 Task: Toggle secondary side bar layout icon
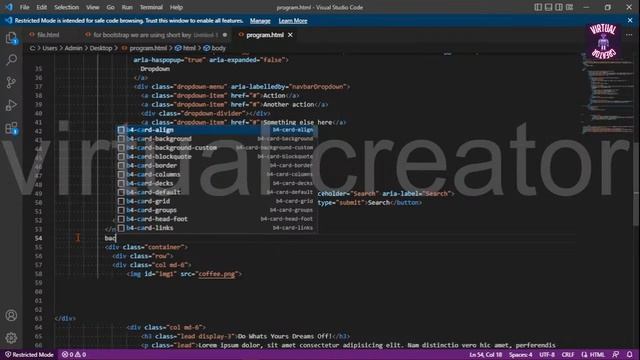[559, 7]
